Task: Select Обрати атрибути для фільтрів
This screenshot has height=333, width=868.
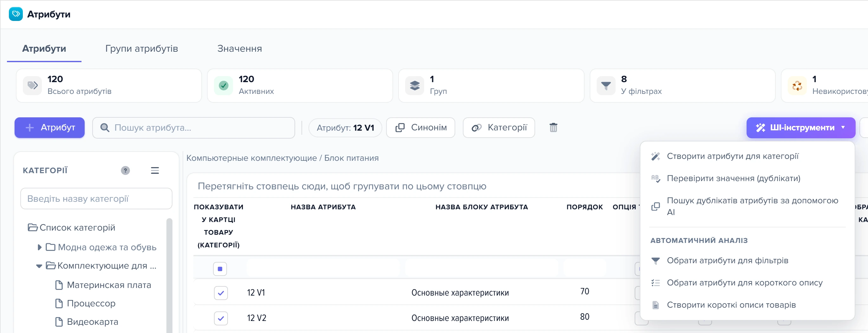Action: tap(747, 261)
